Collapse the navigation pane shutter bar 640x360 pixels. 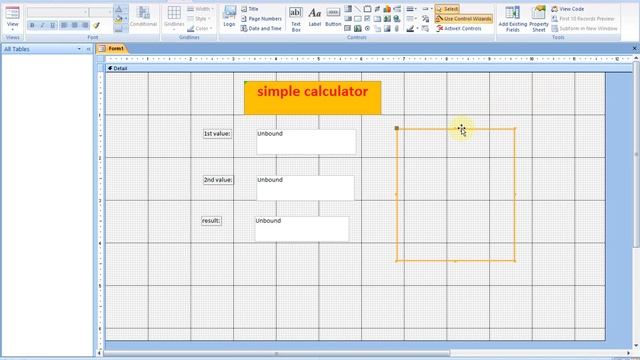point(88,49)
